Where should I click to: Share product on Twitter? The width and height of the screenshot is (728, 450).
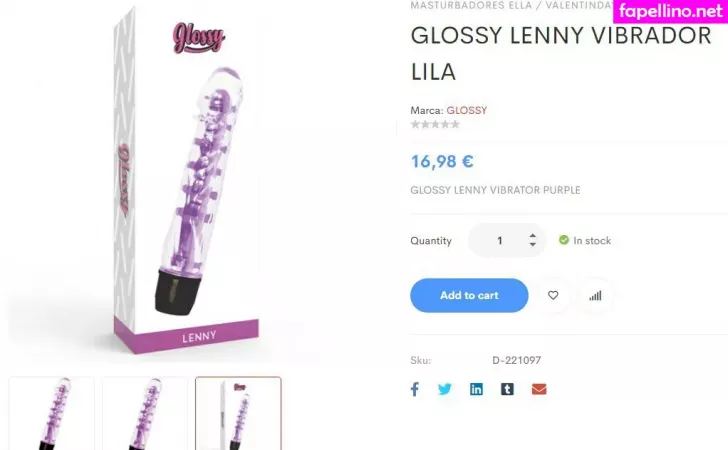tap(444, 389)
